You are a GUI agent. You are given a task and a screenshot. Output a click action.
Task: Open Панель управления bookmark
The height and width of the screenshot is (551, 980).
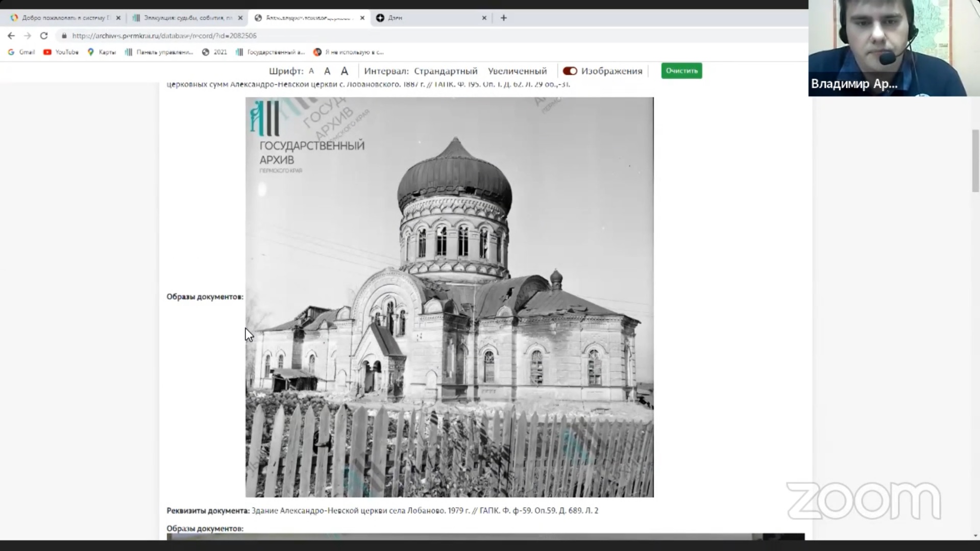(x=159, y=52)
